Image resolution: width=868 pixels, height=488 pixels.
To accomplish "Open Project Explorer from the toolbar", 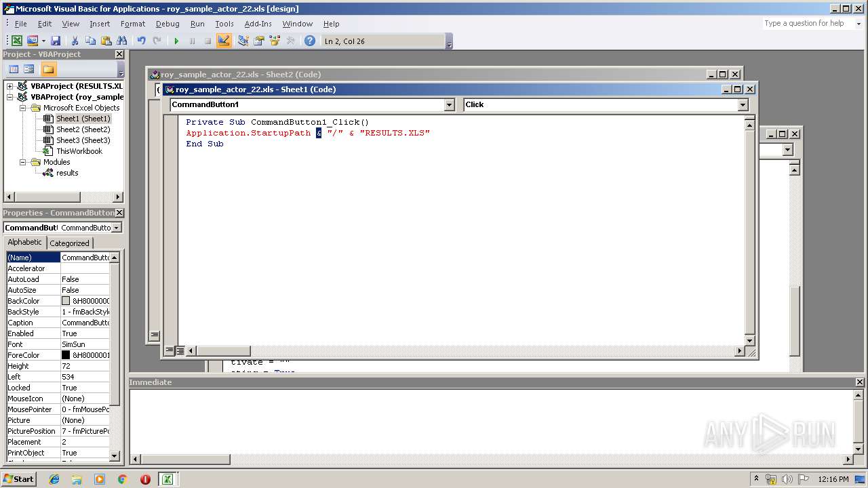I will click(243, 41).
